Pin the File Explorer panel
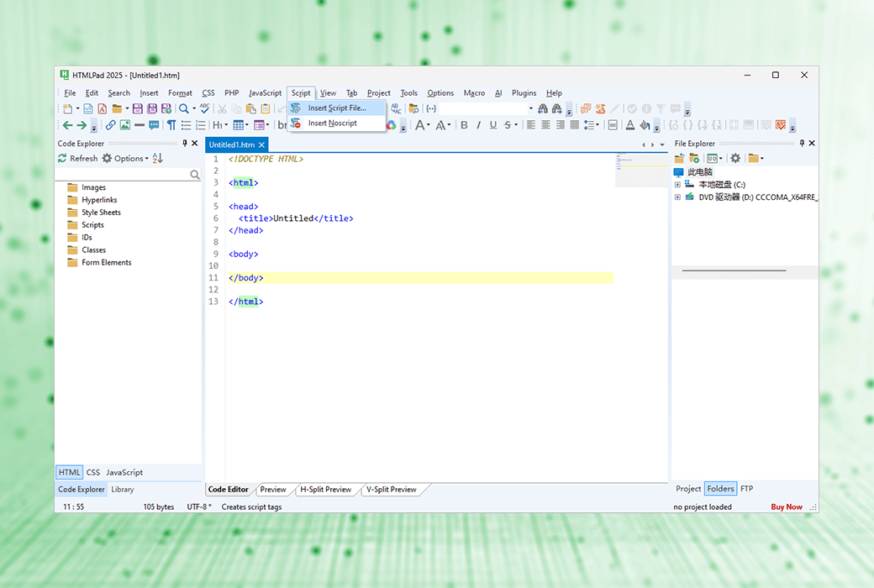 pyautogui.click(x=802, y=144)
